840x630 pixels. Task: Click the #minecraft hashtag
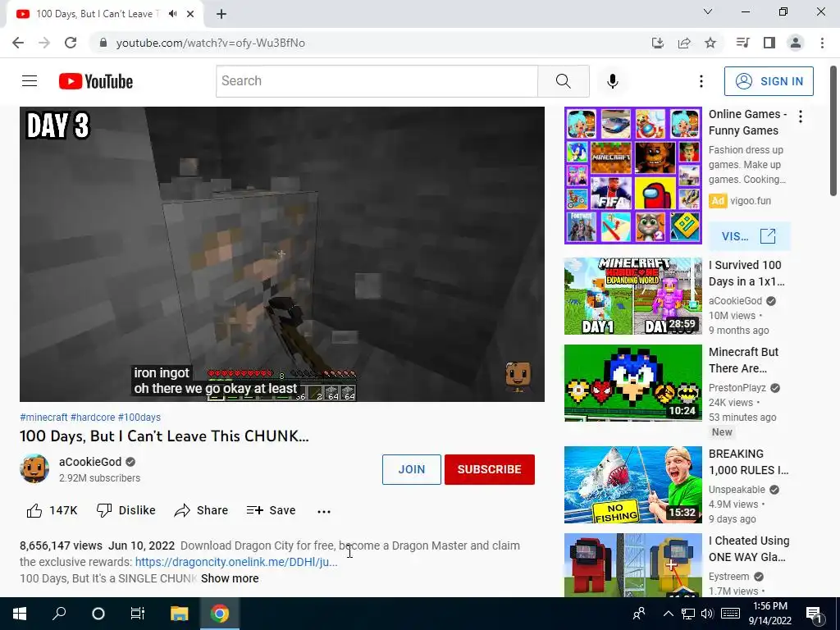pos(44,418)
